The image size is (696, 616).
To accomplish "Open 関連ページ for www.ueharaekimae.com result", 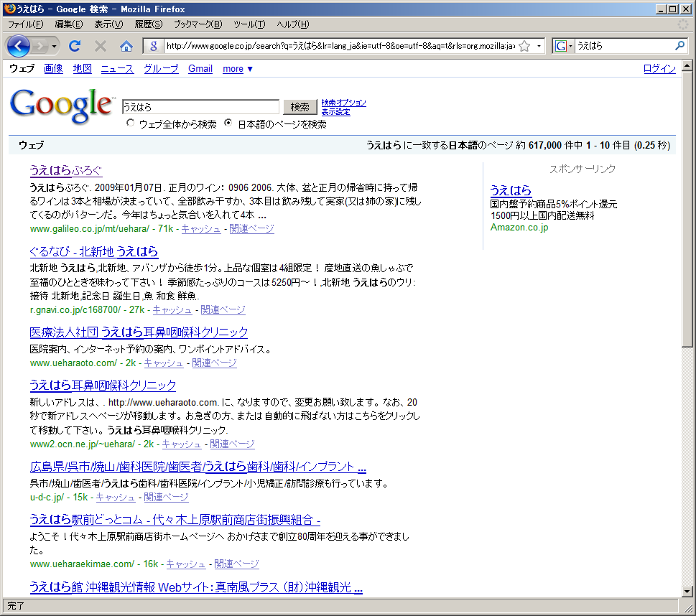I will tap(236, 564).
